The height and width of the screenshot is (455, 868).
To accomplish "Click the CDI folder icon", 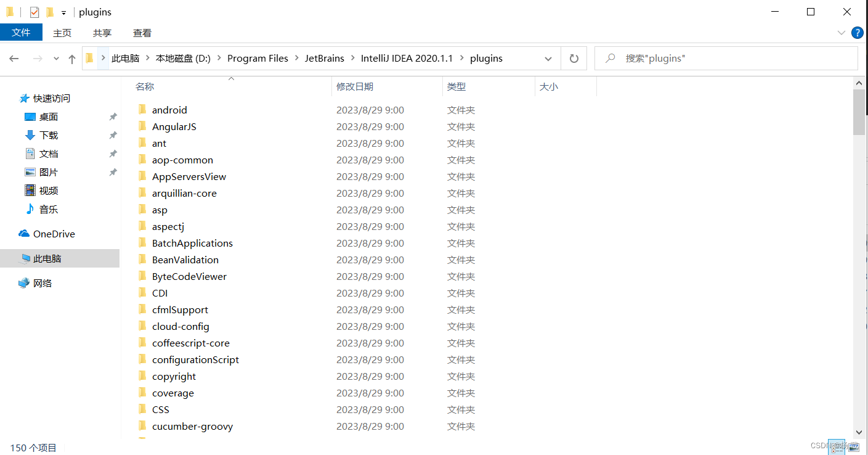I will pyautogui.click(x=142, y=293).
